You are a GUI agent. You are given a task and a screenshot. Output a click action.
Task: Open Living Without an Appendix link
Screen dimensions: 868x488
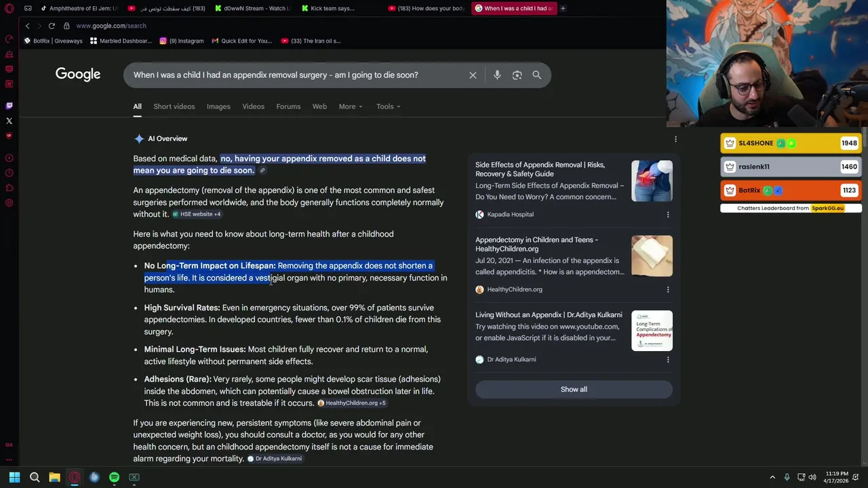point(549,315)
